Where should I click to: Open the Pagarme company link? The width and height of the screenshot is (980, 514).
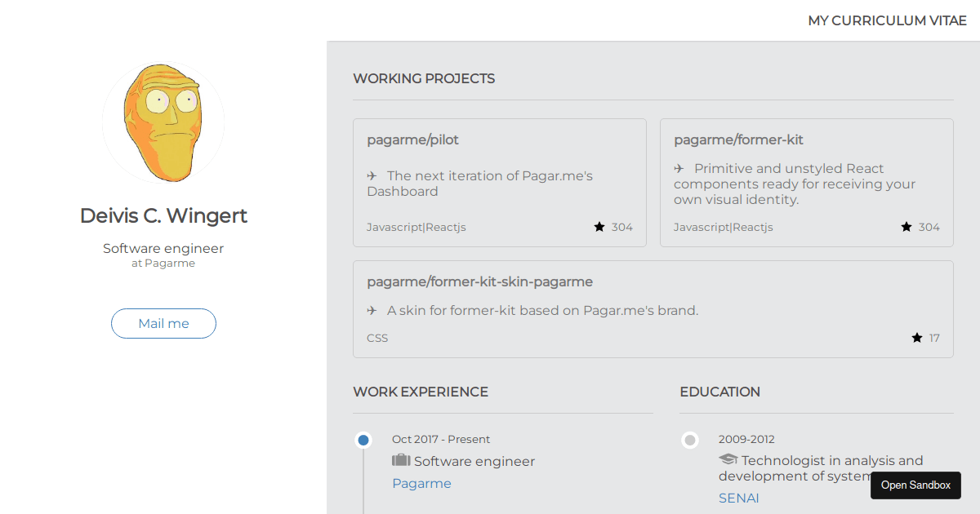click(421, 484)
